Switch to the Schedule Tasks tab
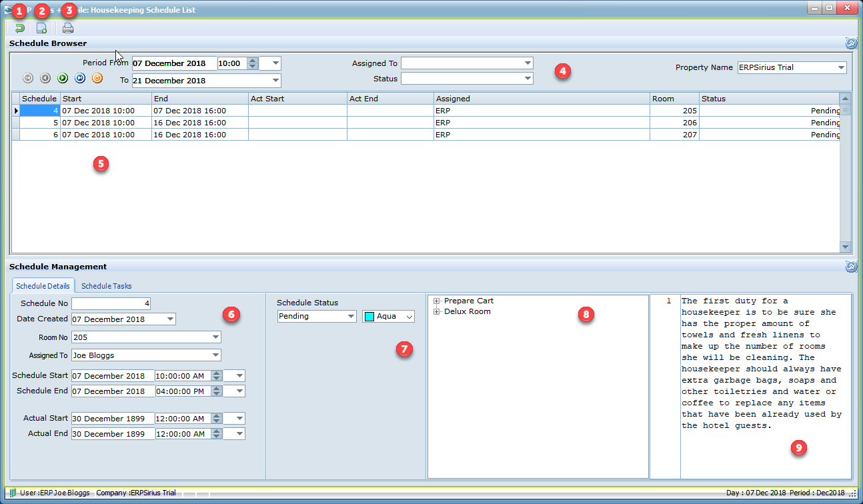 point(107,286)
